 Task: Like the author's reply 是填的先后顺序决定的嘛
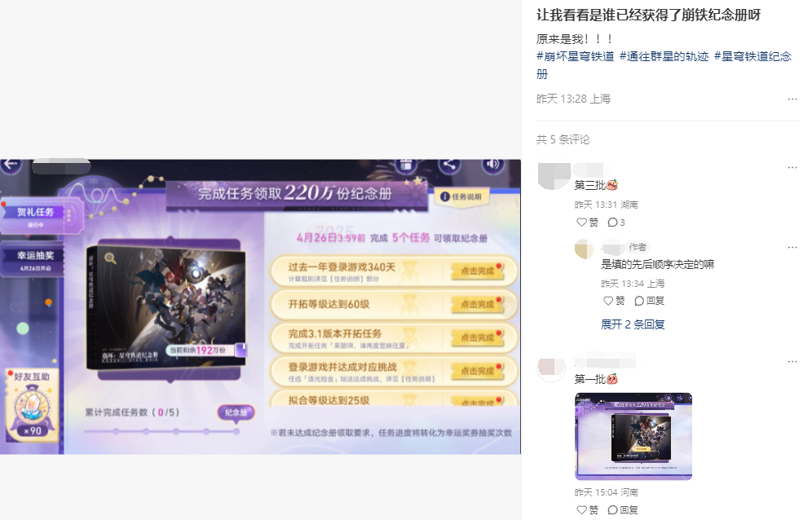click(614, 301)
